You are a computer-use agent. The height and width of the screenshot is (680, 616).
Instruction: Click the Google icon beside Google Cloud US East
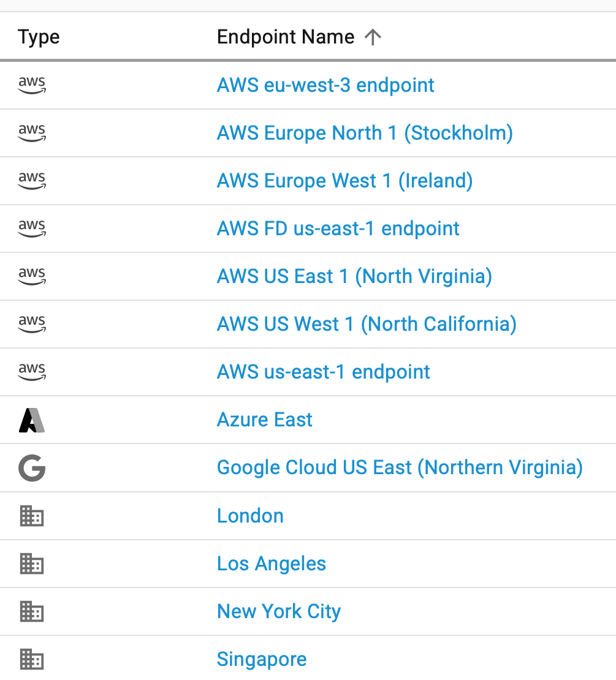(x=32, y=468)
